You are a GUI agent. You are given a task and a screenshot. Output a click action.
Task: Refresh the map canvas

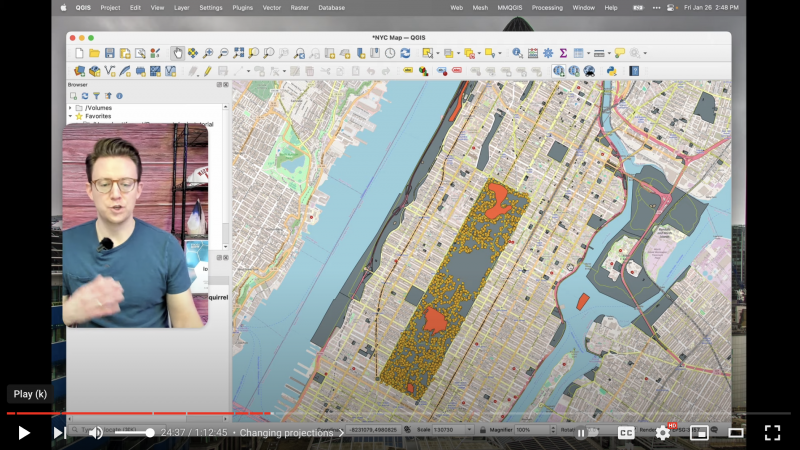(x=405, y=53)
